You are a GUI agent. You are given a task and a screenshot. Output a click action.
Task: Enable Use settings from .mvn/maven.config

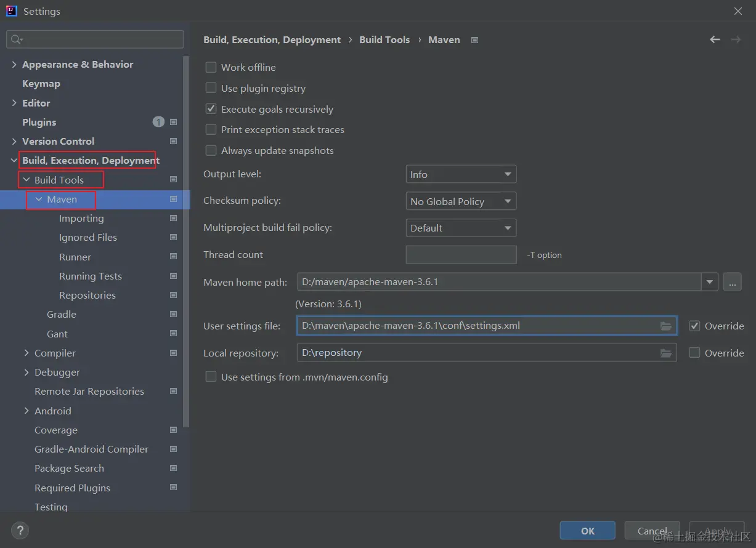pyautogui.click(x=211, y=377)
